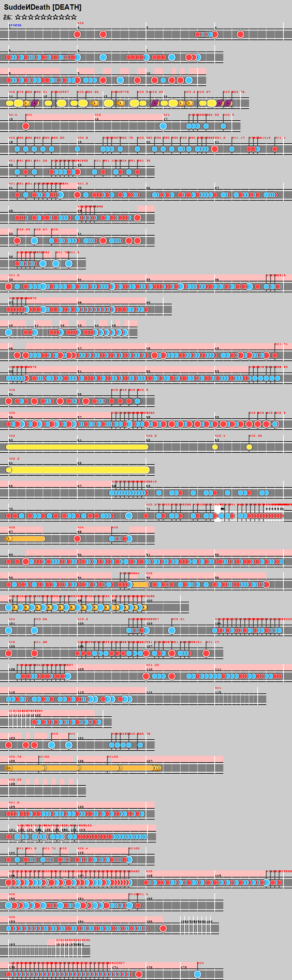Image resolution: width=292 pixels, height=980 pixels.
Task: Click the blue BPM236 label
Action: pyautogui.click(x=15, y=25)
